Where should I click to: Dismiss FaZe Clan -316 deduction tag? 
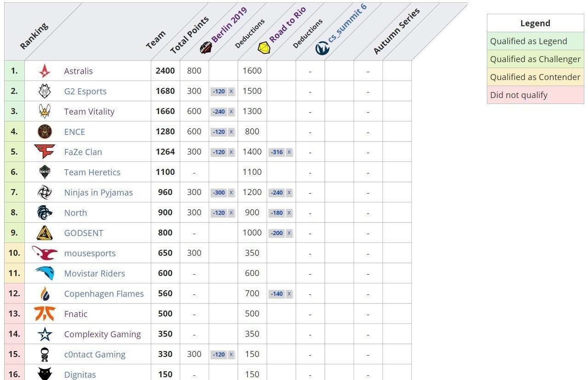point(289,152)
